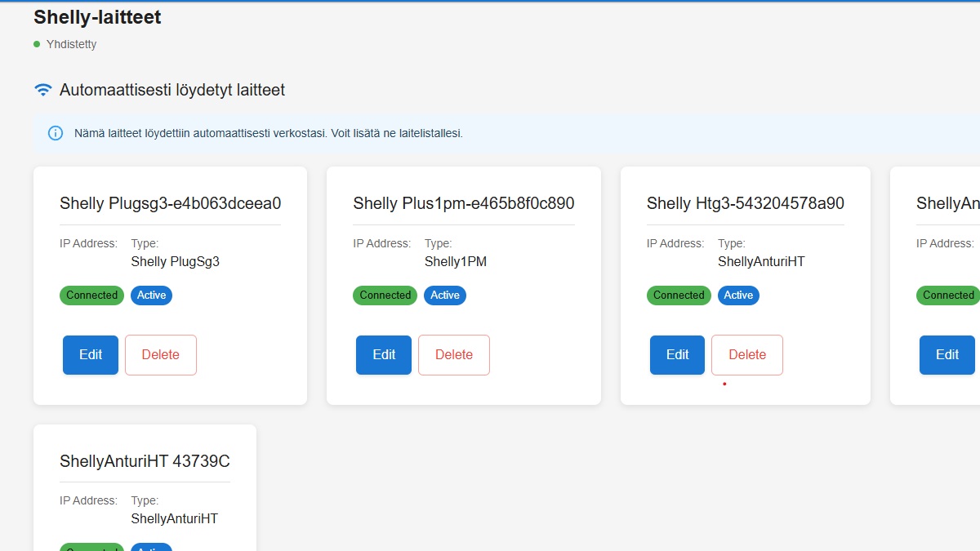Click the Shelly-laitteet page heading
This screenshot has width=980, height=551.
(97, 17)
